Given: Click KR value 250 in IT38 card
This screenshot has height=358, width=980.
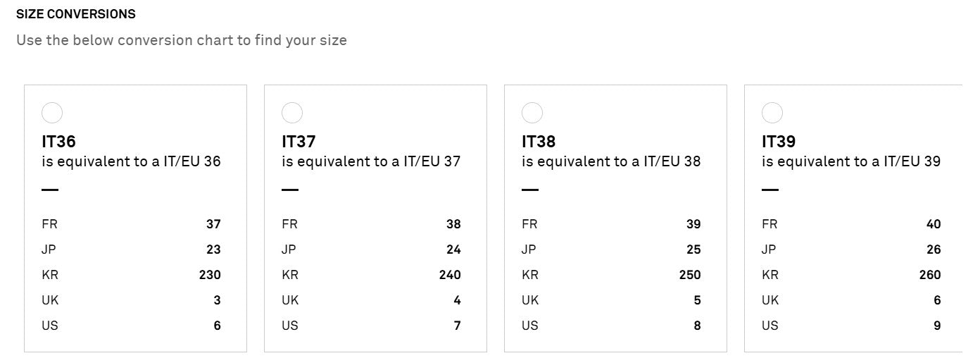Looking at the screenshot, I should pos(690,275).
